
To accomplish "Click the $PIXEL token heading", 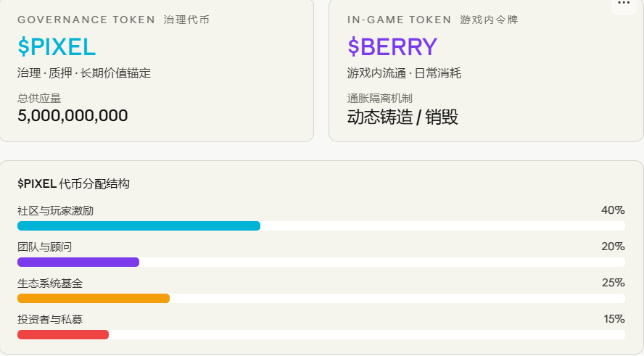I will pos(57,47).
